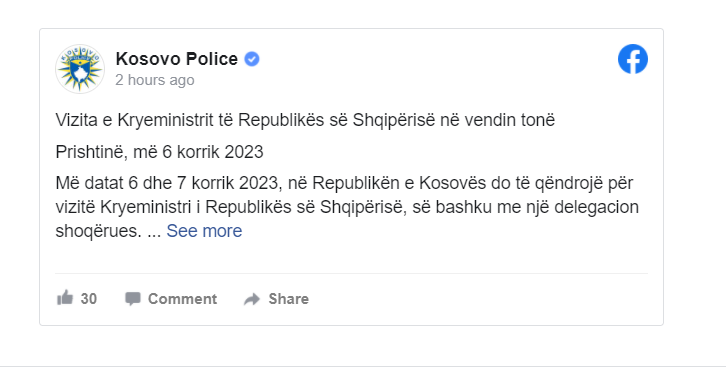
Task: Click the share arrow icon
Action: pyautogui.click(x=252, y=299)
